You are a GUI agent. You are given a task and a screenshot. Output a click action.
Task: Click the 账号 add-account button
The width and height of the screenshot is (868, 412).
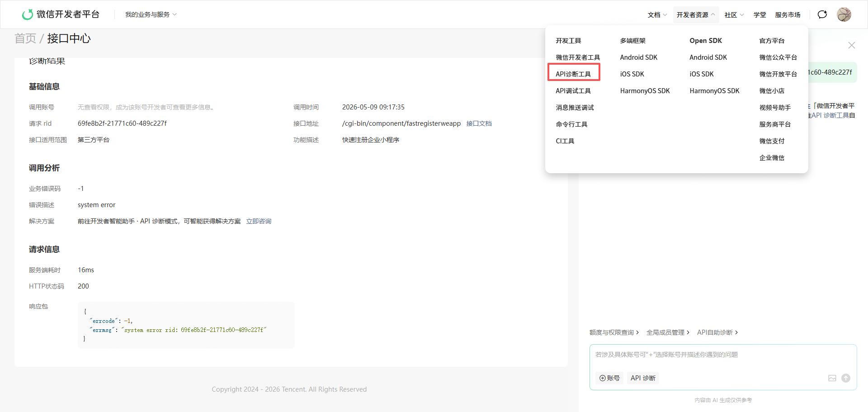point(609,378)
